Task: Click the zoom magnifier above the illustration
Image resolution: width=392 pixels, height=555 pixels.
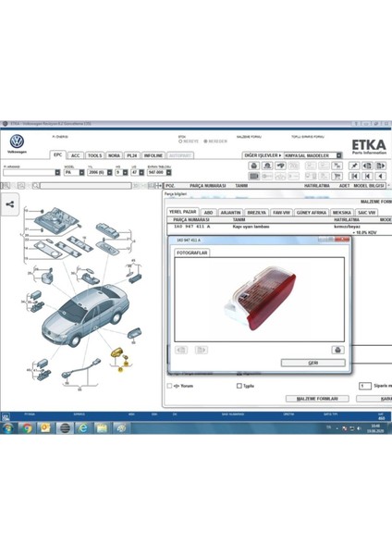Action: 6,186
